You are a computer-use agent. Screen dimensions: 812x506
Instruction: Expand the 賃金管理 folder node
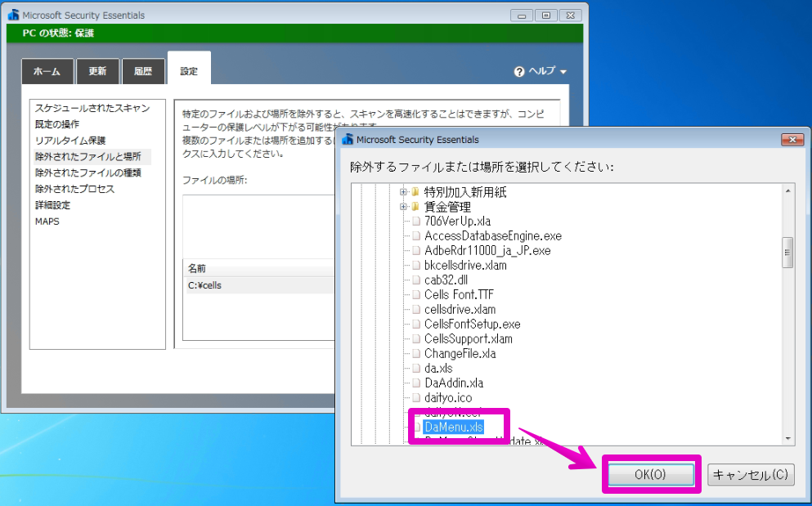[403, 207]
